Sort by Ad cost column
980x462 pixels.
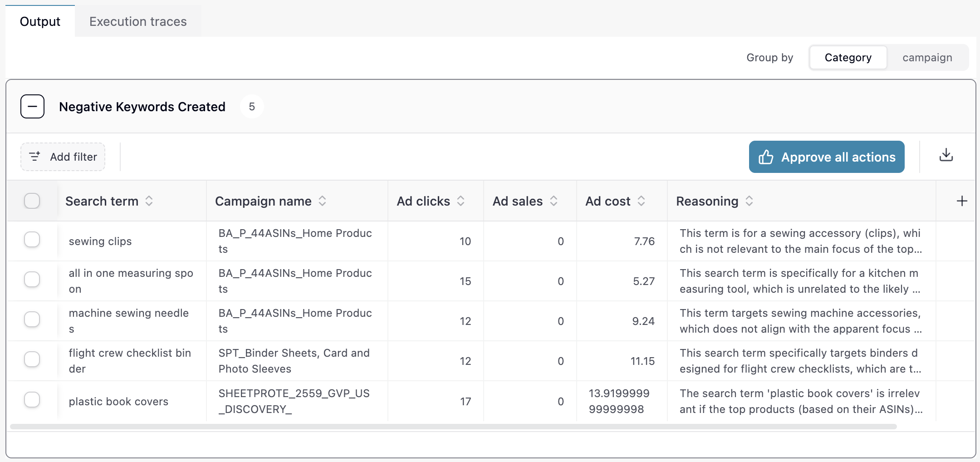(x=641, y=201)
